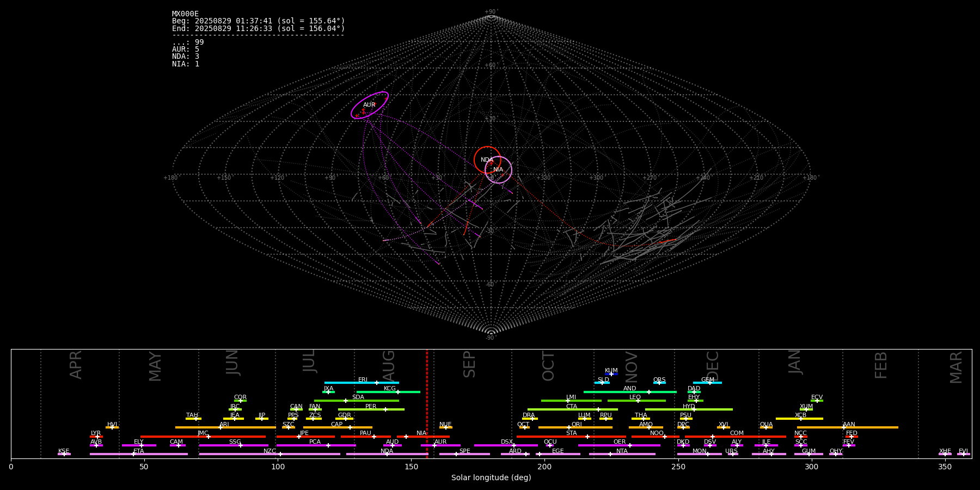Image resolution: width=980 pixels, height=490 pixels.
Task: Click the QUA label in the timeline
Action: 766,425
